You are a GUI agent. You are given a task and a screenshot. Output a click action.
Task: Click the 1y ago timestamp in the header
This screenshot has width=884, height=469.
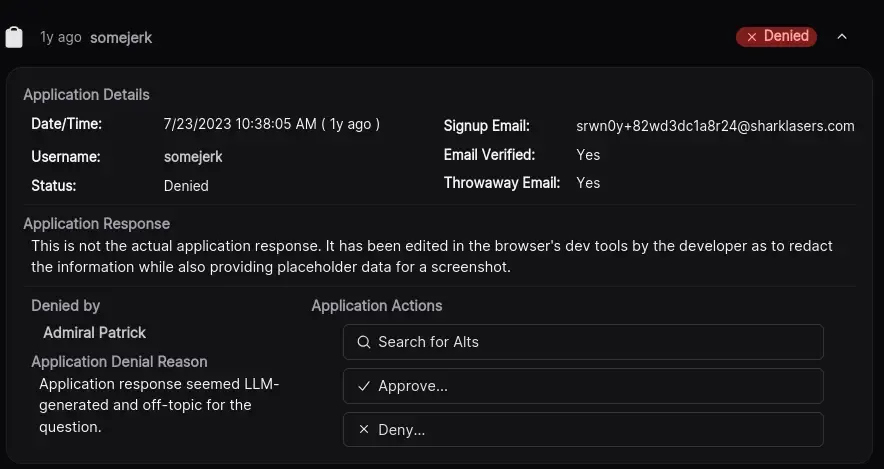tap(61, 37)
